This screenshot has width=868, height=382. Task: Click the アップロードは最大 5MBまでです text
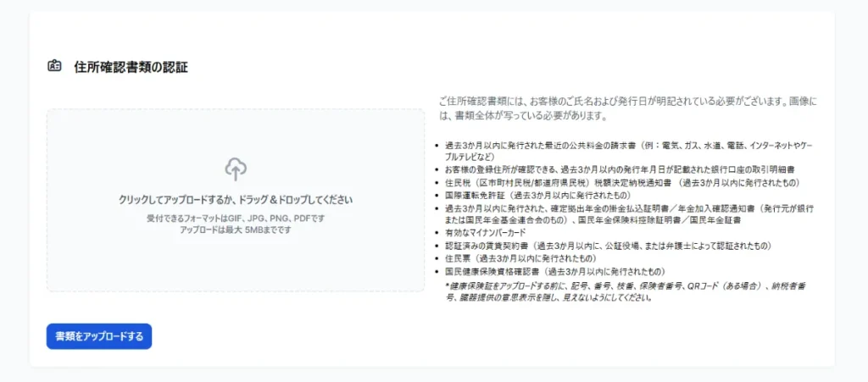(x=236, y=230)
